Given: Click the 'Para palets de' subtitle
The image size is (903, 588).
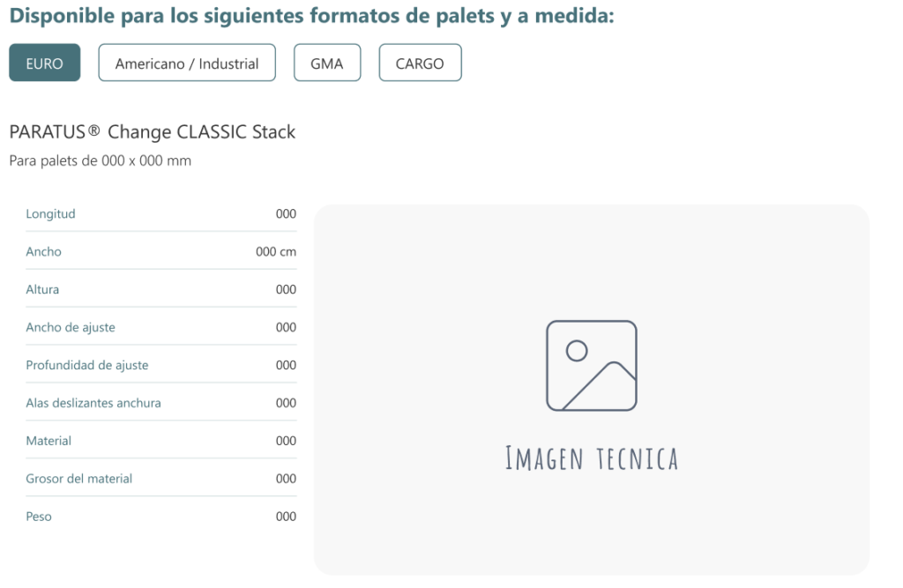Looking at the screenshot, I should coord(100,161).
